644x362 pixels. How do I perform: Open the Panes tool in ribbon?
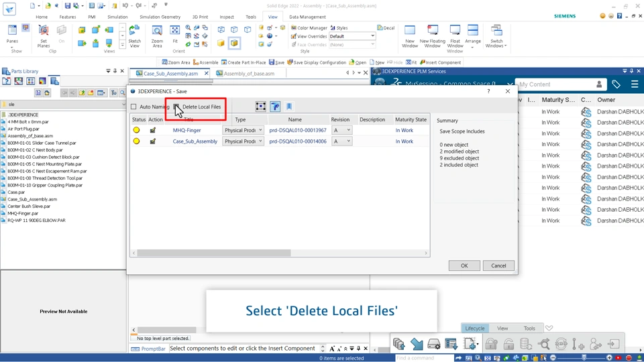coord(12,34)
